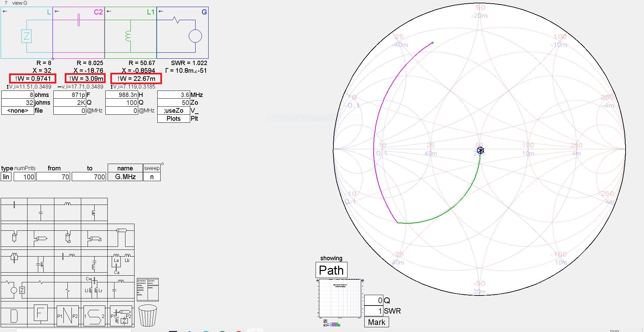Click the small circuit layout icon below plot

tap(332, 323)
